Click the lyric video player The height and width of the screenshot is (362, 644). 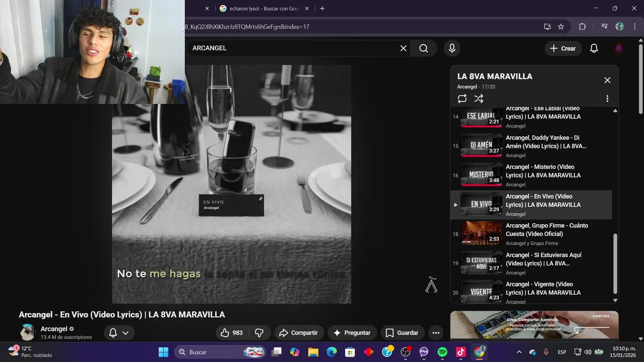pyautogui.click(x=231, y=184)
